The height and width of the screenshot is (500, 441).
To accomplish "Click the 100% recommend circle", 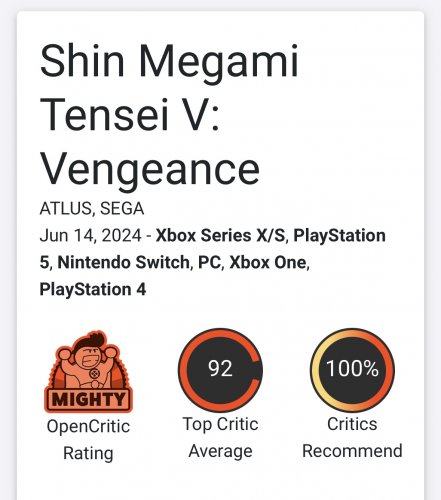I will tap(352, 369).
